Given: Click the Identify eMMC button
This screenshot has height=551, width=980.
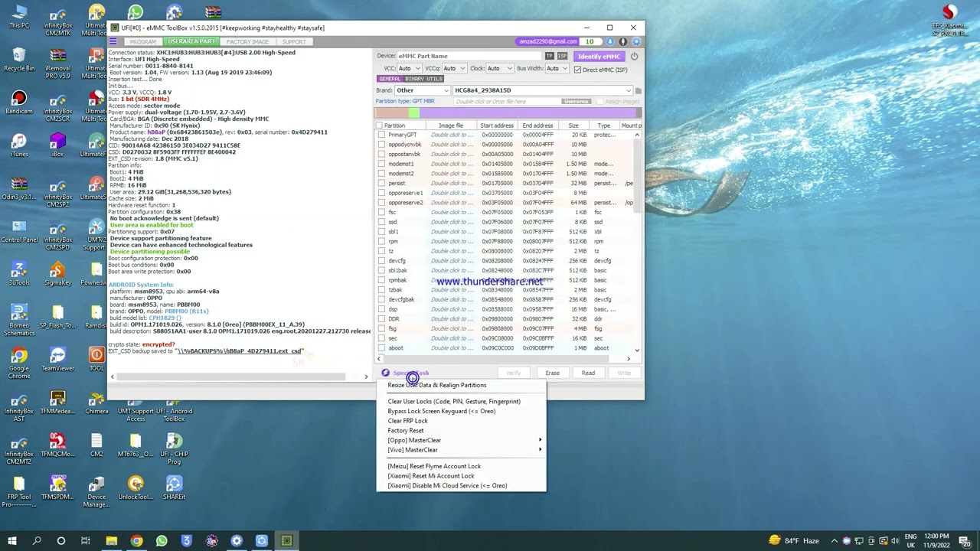Looking at the screenshot, I should [599, 56].
